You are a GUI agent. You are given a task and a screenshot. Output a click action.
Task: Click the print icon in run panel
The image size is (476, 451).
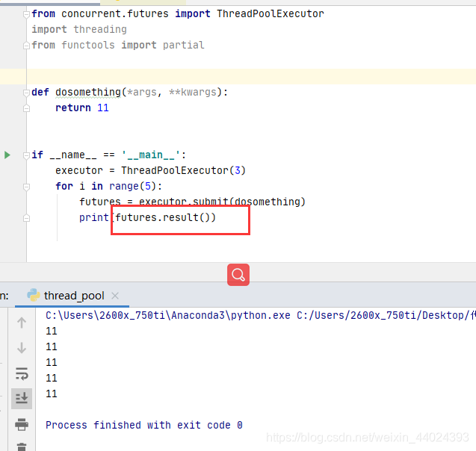[22, 424]
